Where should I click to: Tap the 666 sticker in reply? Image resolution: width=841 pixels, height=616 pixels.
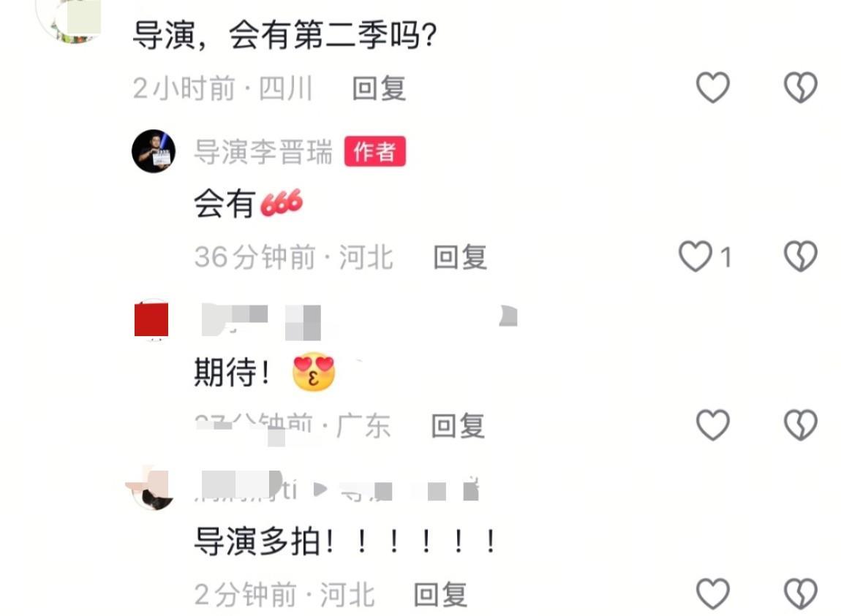tap(282, 202)
